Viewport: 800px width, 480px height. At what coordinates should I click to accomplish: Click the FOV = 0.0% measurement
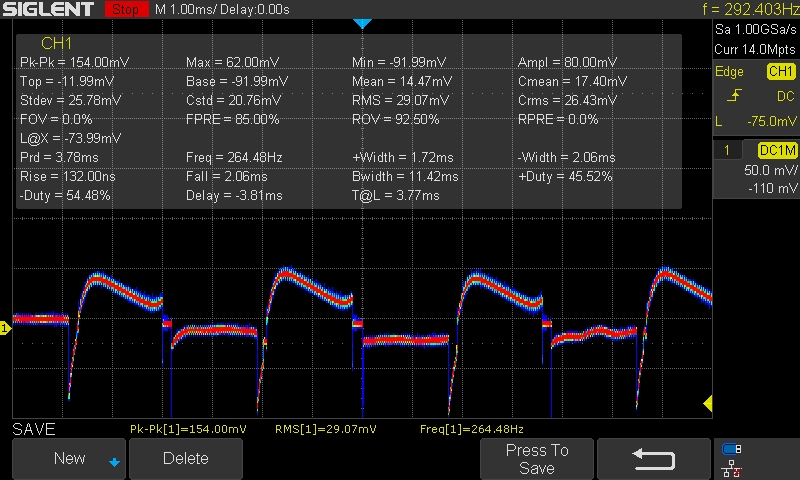[56, 119]
